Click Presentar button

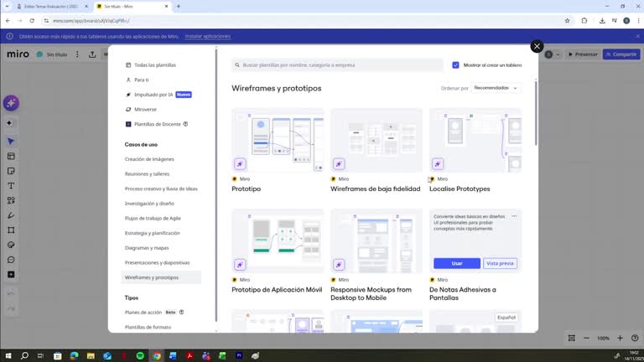point(583,54)
